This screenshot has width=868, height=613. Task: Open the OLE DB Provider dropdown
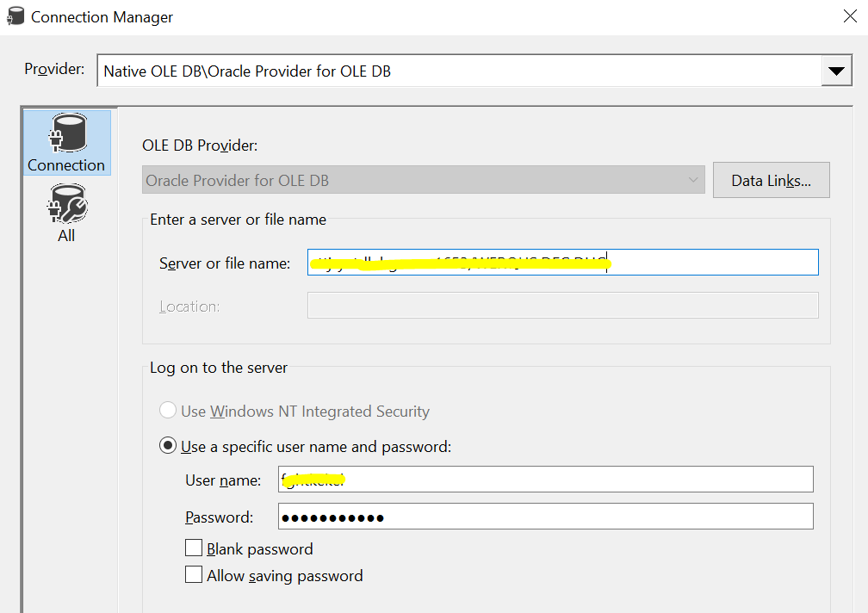tap(424, 180)
